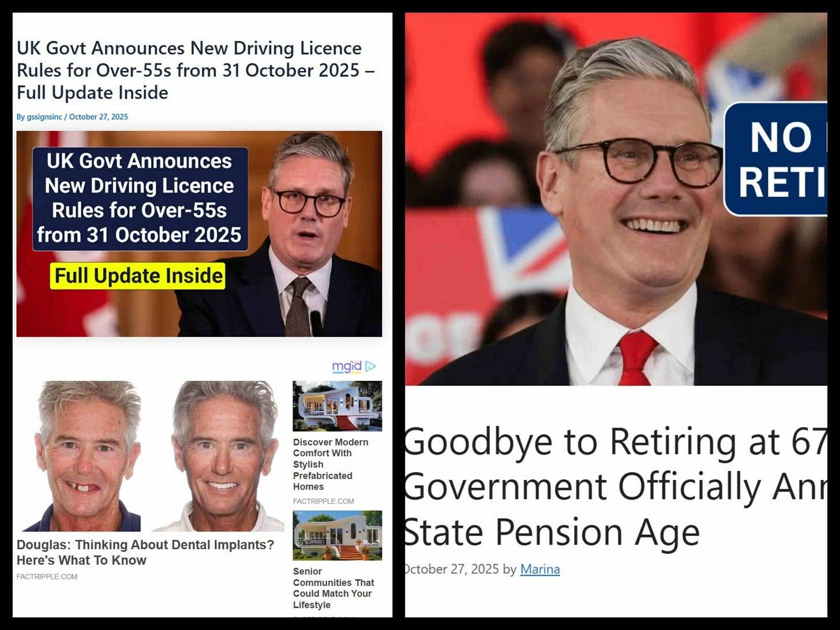The image size is (840, 630).
Task: Open the modern prefabricated home thumbnail
Action: [337, 406]
